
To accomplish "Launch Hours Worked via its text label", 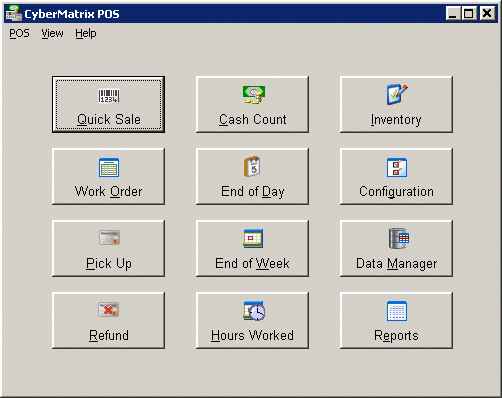I will coord(252,335).
